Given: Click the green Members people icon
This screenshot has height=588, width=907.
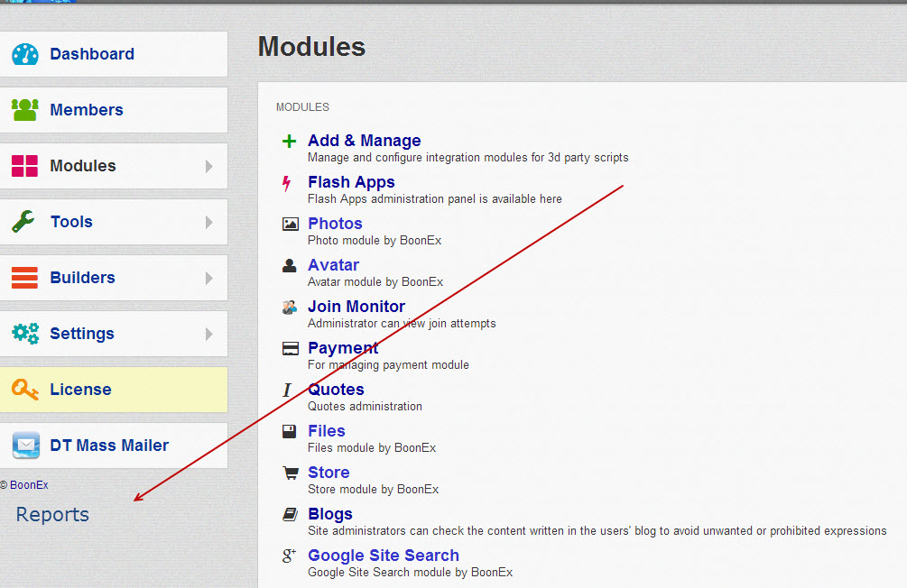Looking at the screenshot, I should click(25, 110).
